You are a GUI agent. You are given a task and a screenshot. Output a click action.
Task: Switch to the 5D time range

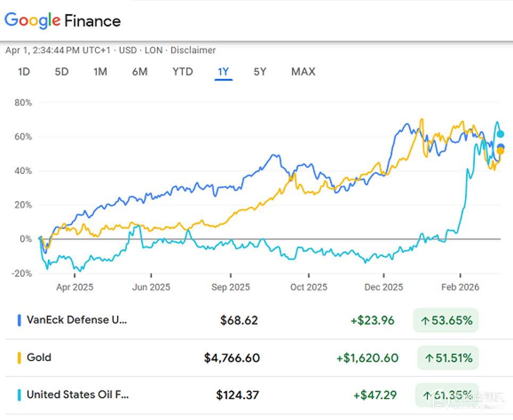click(62, 71)
